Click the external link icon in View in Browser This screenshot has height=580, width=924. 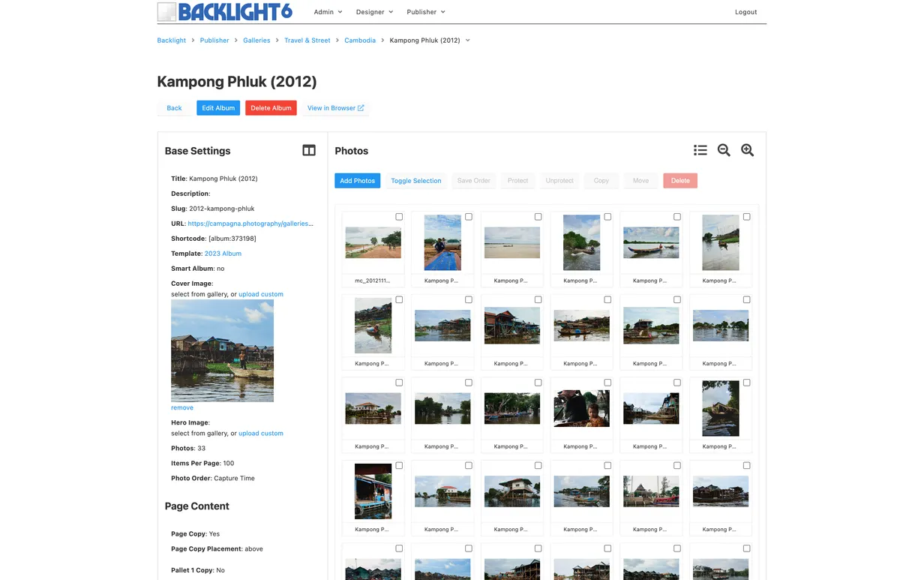click(x=361, y=108)
